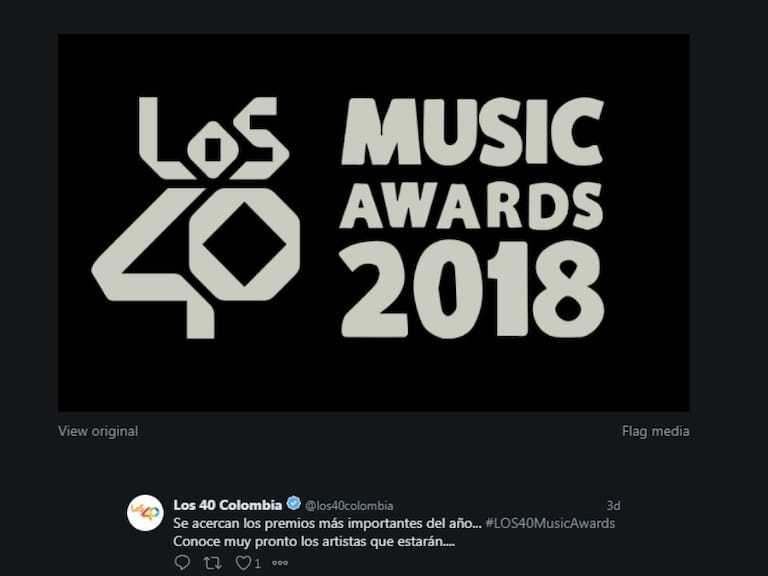This screenshot has height=576, width=768.
Task: Click the LOS 40 logo in the image
Action: (x=200, y=215)
